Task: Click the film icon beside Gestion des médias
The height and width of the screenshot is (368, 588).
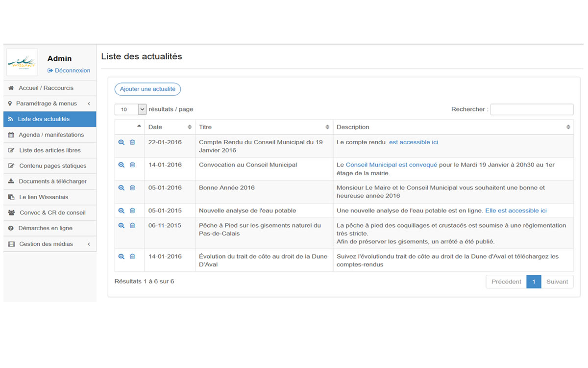Action: tap(11, 244)
